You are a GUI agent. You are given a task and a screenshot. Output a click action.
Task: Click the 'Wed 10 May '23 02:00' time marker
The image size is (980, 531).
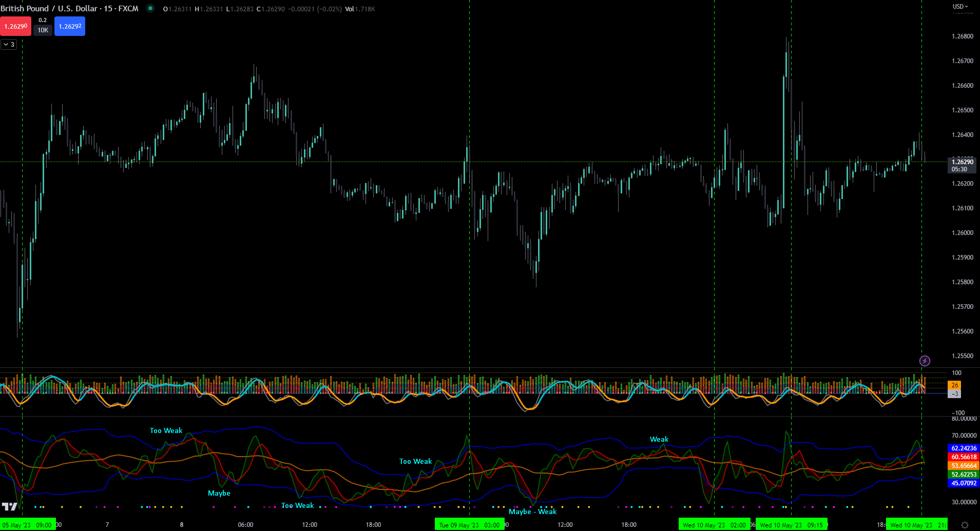tap(714, 525)
